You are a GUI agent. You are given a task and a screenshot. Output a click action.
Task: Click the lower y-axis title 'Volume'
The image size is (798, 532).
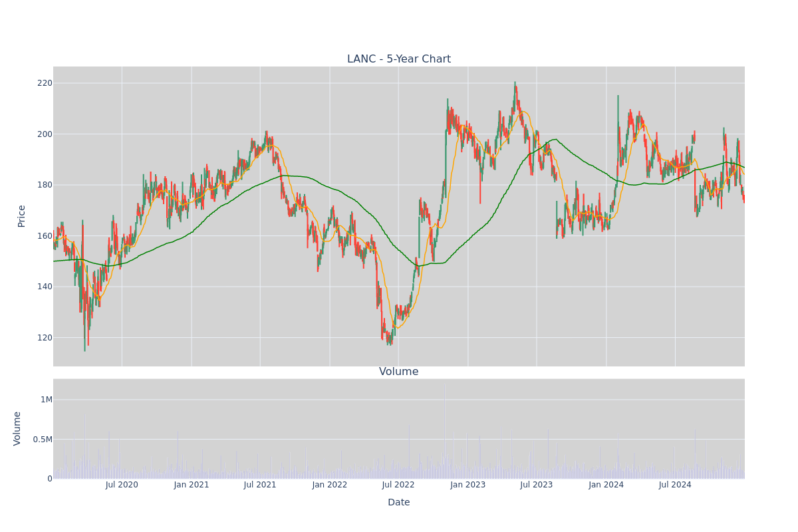(x=18, y=428)
